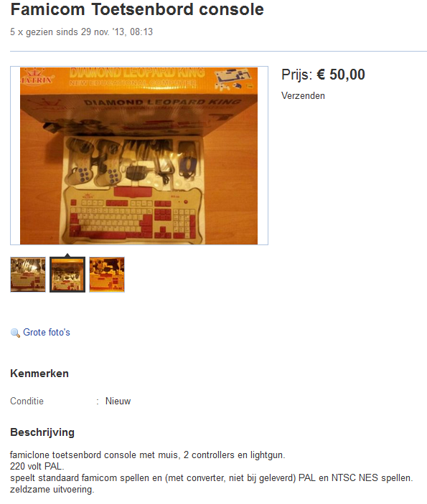Click the Kenmerken section heading
The height and width of the screenshot is (504, 427).
[x=39, y=374]
